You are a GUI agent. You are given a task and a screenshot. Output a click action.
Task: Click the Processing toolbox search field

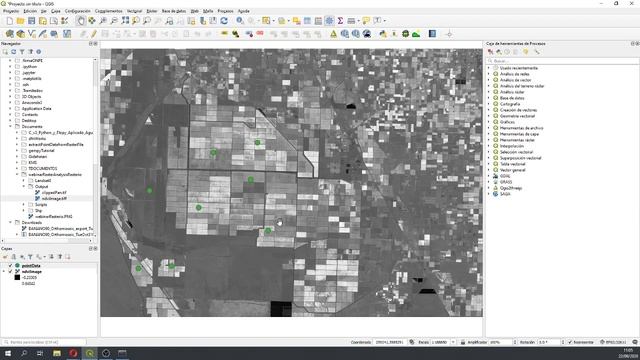pyautogui.click(x=562, y=61)
